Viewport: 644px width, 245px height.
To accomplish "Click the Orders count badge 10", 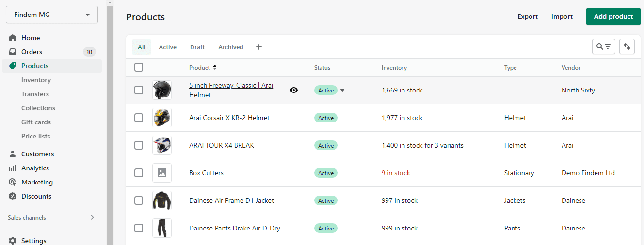I will (89, 52).
